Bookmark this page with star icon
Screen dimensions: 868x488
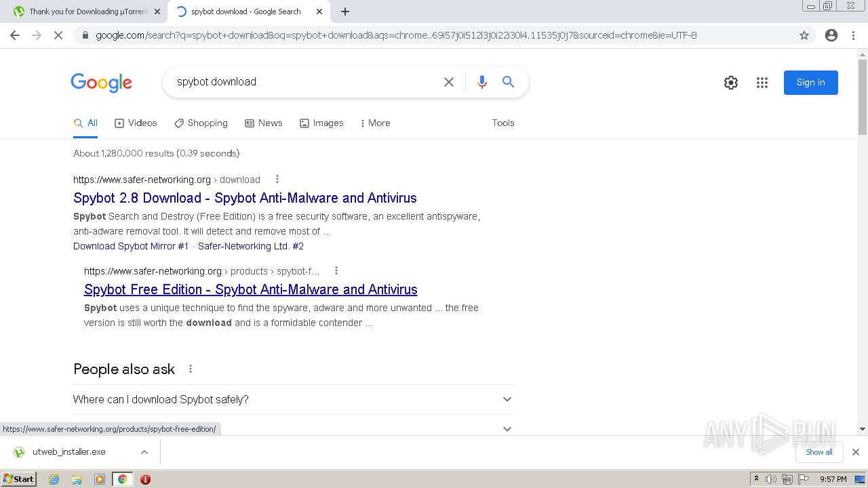pyautogui.click(x=804, y=35)
